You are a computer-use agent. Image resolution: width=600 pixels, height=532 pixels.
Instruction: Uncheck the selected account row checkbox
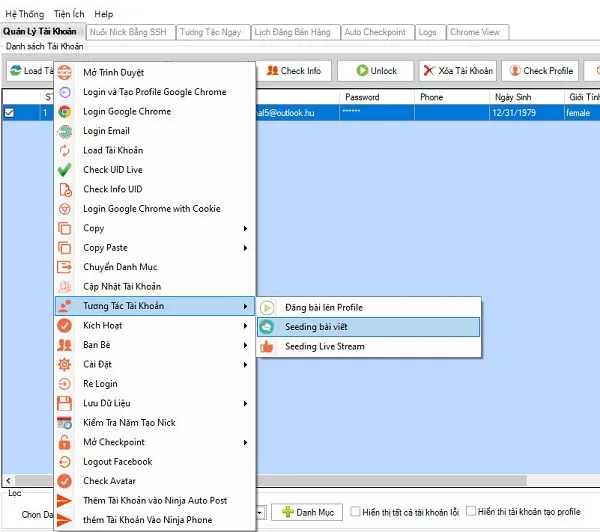pos(10,113)
